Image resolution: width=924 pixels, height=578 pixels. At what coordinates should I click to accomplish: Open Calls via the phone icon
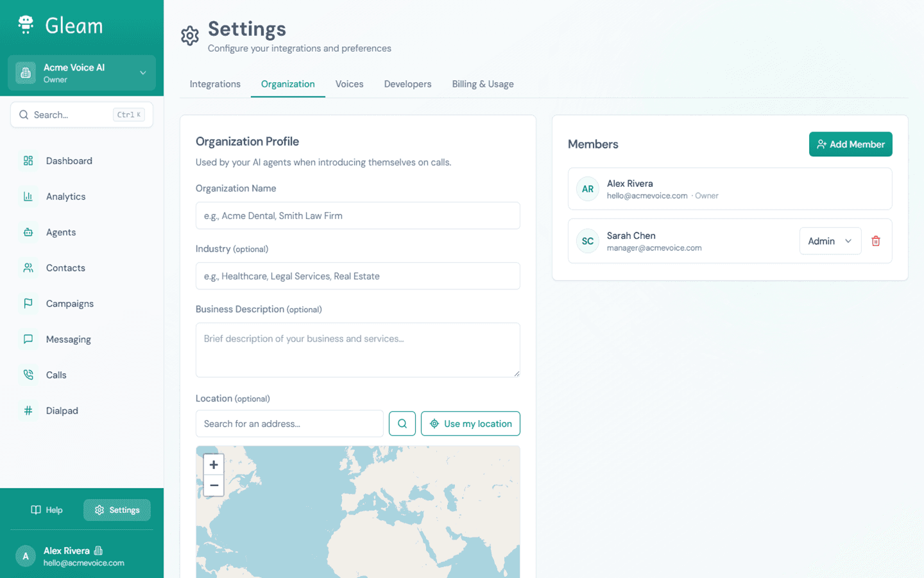point(28,374)
